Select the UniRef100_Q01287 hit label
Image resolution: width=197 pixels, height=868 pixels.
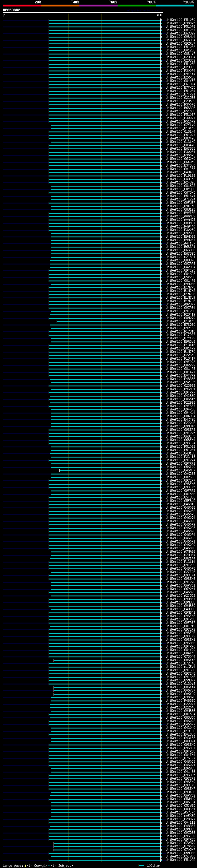coord(180,30)
